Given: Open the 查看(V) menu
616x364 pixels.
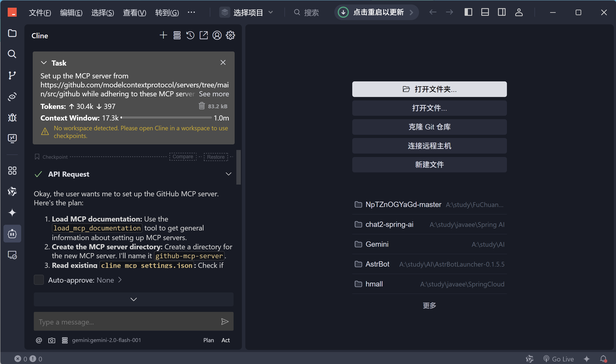Looking at the screenshot, I should tap(134, 12).
